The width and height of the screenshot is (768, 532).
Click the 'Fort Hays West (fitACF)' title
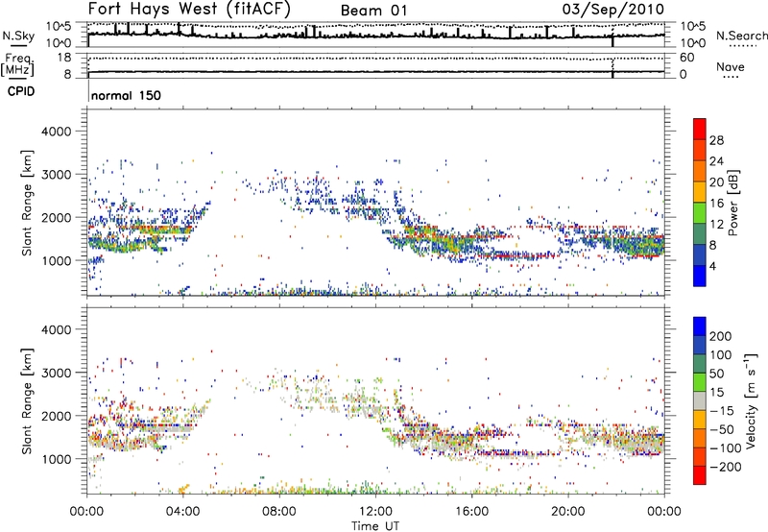[x=189, y=9]
